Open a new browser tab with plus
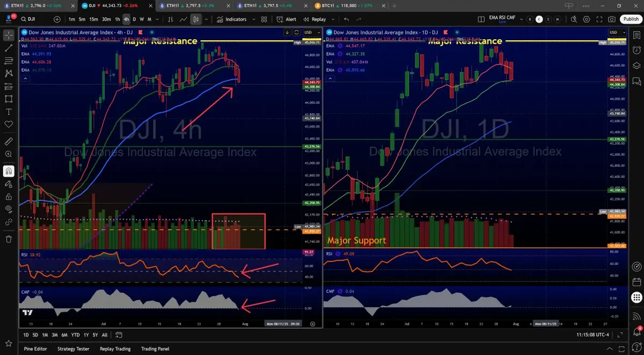 (x=394, y=5)
